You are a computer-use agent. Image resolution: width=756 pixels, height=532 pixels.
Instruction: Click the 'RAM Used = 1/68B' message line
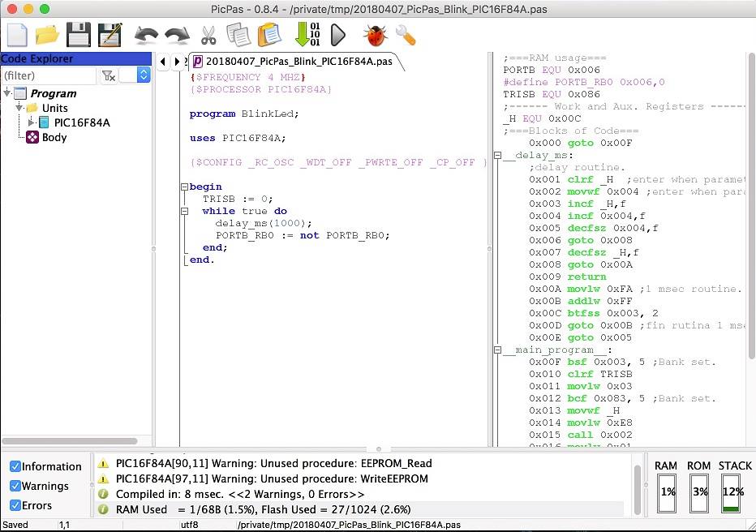(x=264, y=510)
